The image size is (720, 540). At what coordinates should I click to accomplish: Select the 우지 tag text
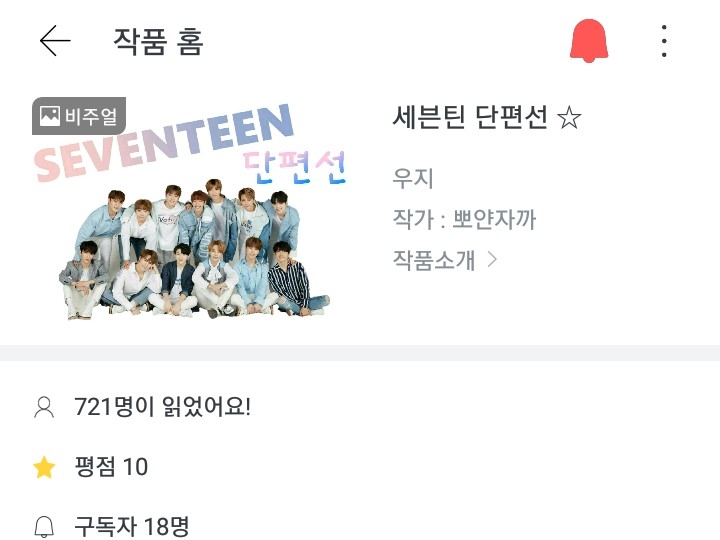[412, 178]
